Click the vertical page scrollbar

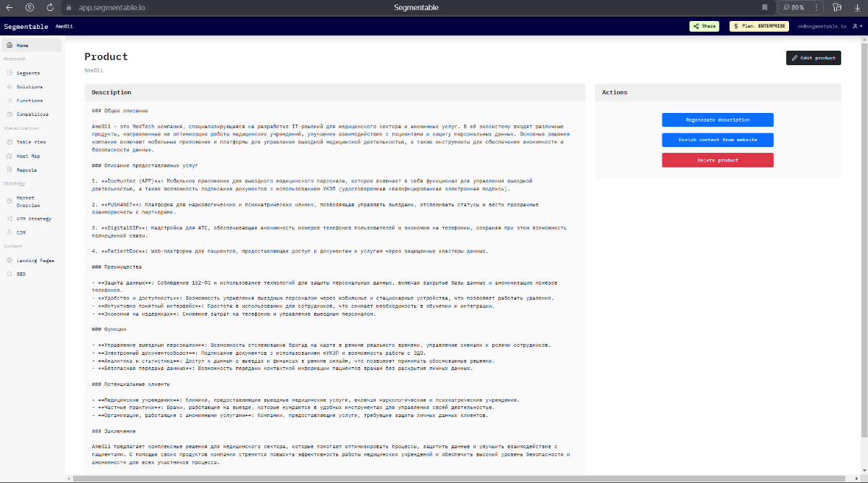tap(864, 241)
